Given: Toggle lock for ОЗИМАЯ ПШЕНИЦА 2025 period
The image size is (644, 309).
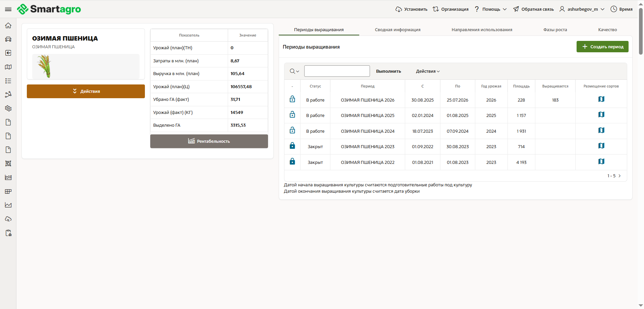Looking at the screenshot, I should (x=292, y=115).
